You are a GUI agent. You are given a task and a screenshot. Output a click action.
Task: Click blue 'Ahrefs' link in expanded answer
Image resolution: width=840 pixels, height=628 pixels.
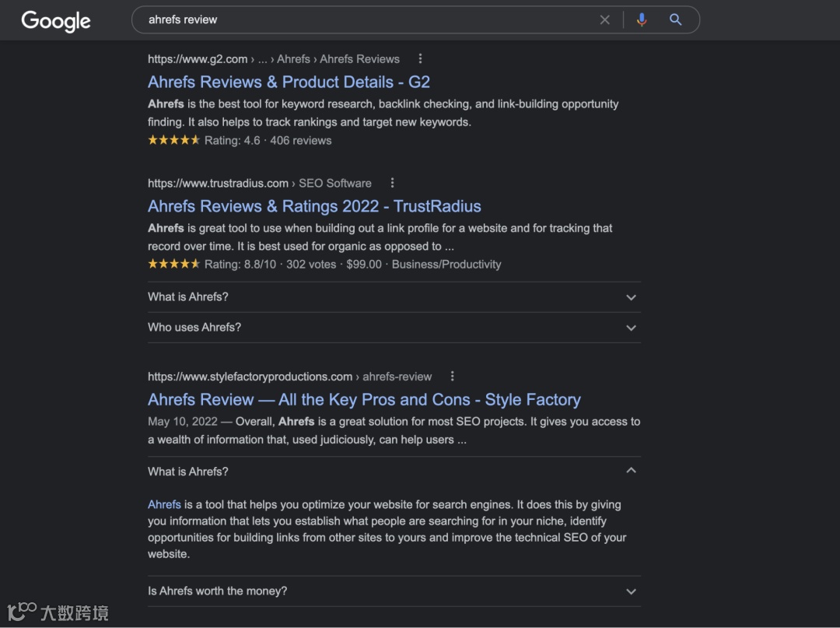pos(164,504)
